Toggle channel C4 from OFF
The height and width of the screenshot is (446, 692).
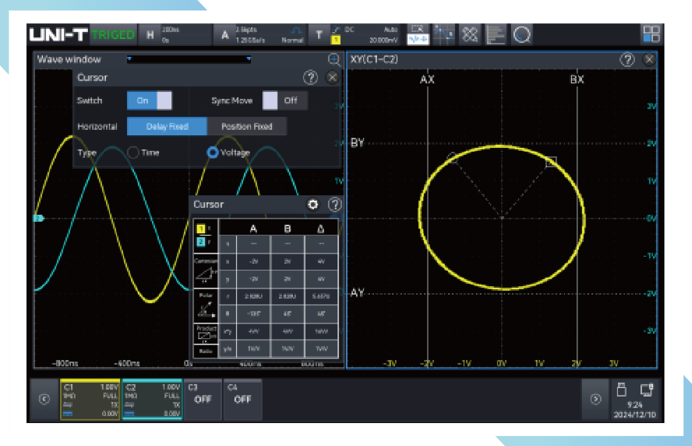(x=242, y=399)
